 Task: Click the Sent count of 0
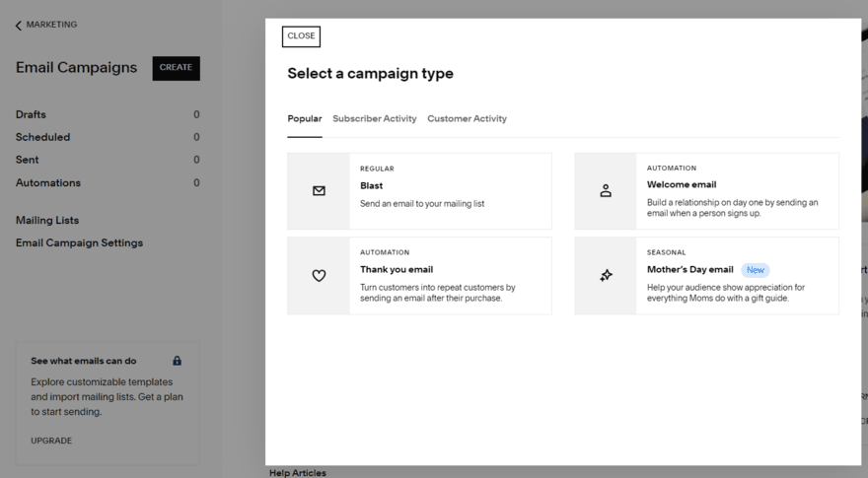(x=196, y=160)
